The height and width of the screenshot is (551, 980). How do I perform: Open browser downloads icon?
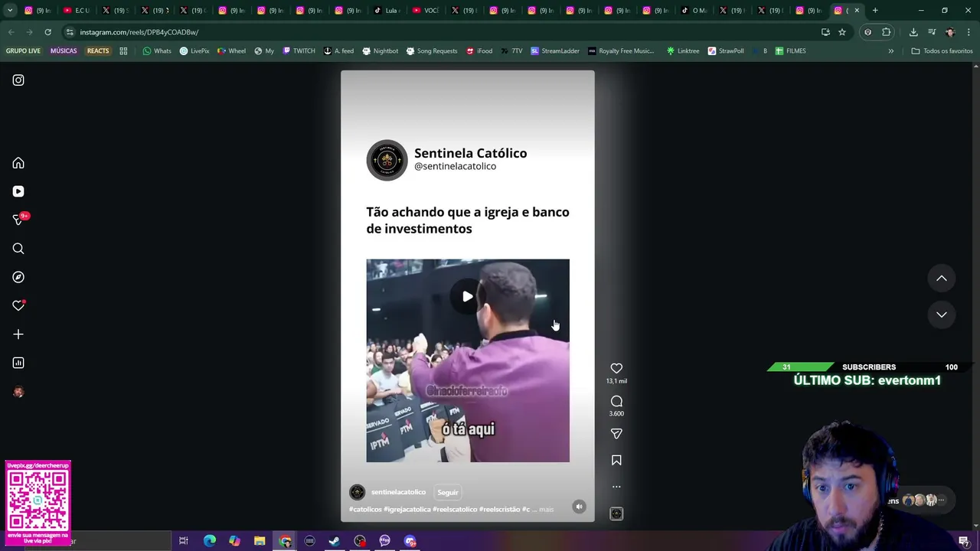point(913,32)
